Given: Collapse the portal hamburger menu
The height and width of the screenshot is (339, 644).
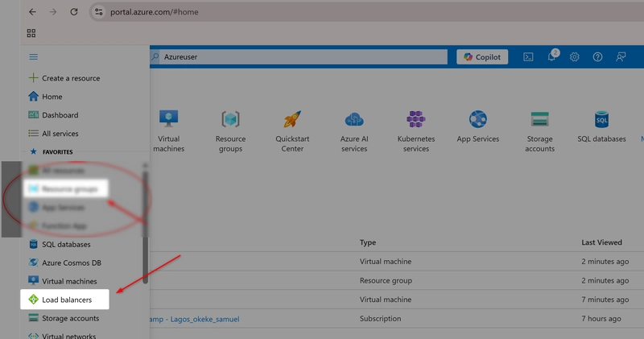Looking at the screenshot, I should click(33, 56).
